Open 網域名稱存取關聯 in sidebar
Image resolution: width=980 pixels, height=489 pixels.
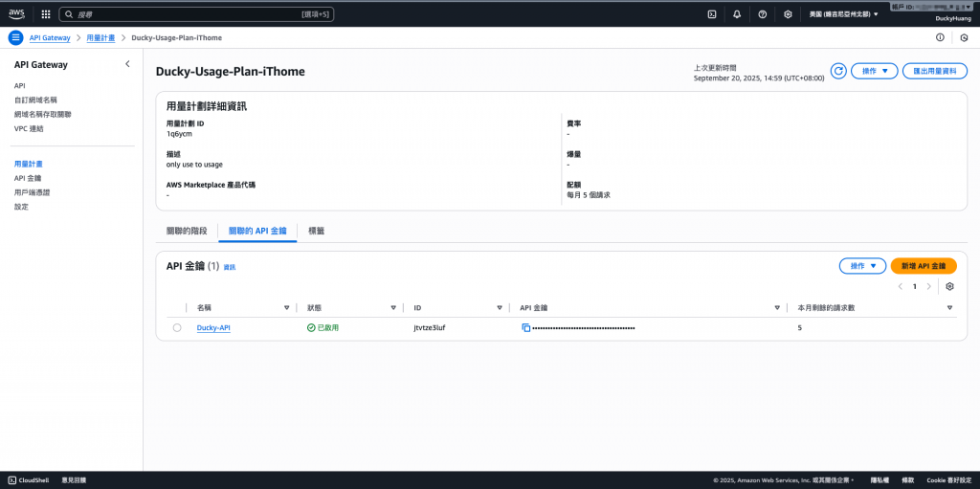pos(42,115)
